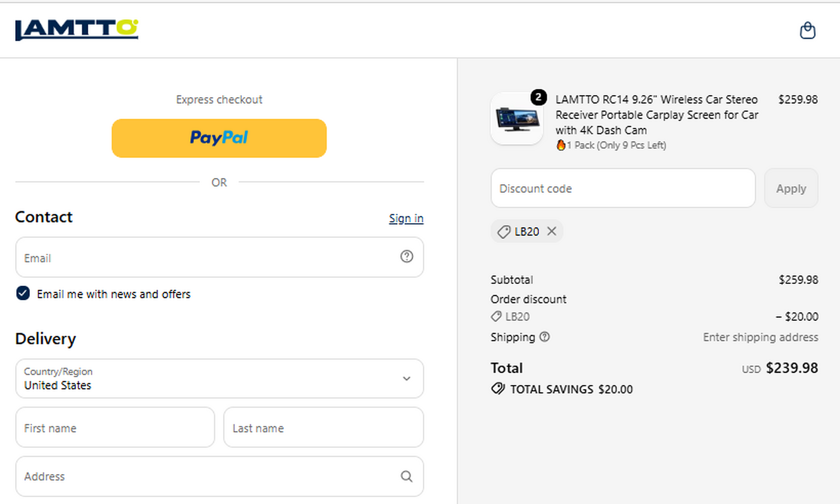Image resolution: width=840 pixels, height=504 pixels.
Task: Click the Apply discount button
Action: click(791, 188)
